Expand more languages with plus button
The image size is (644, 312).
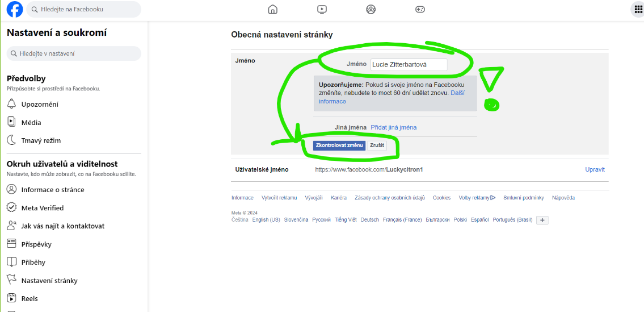pos(542,221)
